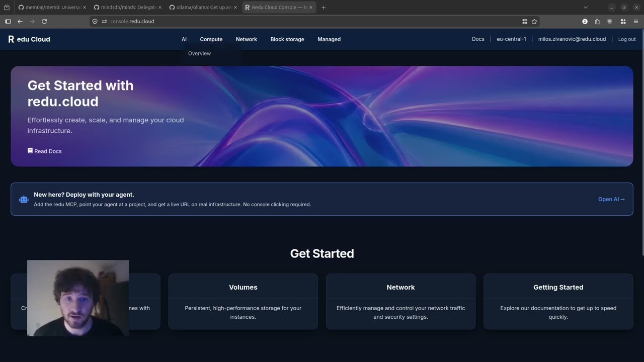Click the "New here? Deploy with your agent." text
This screenshot has height=362, width=644.
click(84, 195)
